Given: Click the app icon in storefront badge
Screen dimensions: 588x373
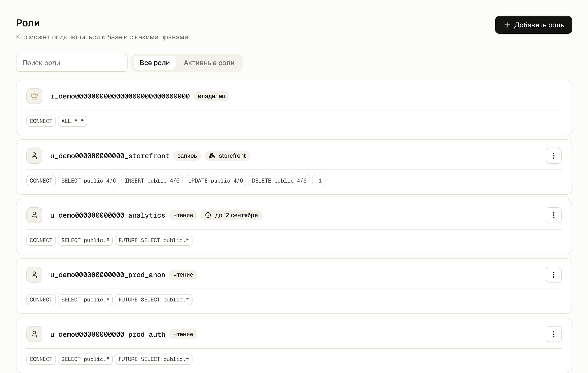Looking at the screenshot, I should (x=212, y=156).
